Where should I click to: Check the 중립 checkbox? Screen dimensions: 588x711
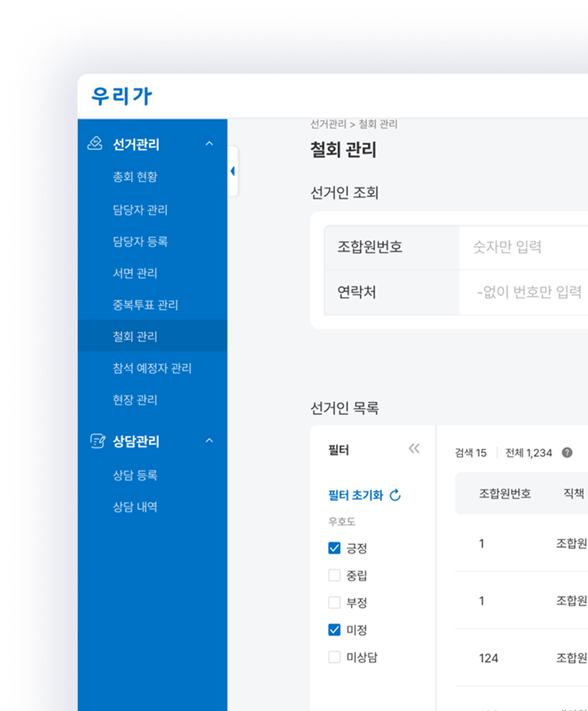coord(334,576)
